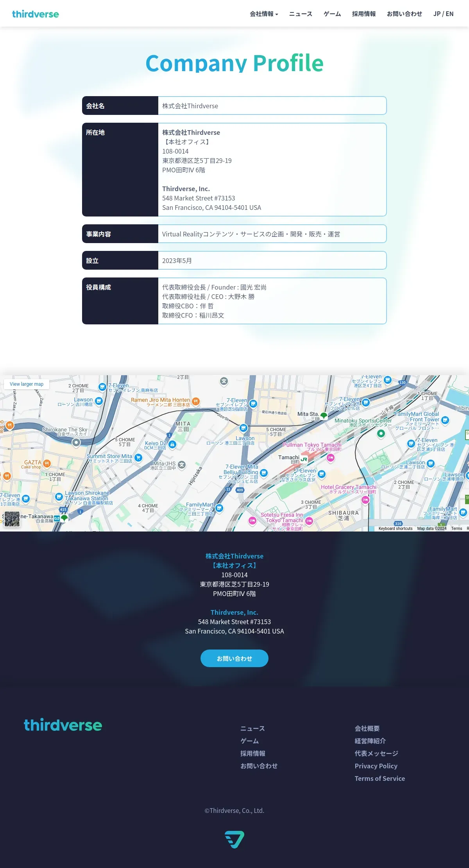Open Keyboard shortcuts on the map

click(396, 528)
